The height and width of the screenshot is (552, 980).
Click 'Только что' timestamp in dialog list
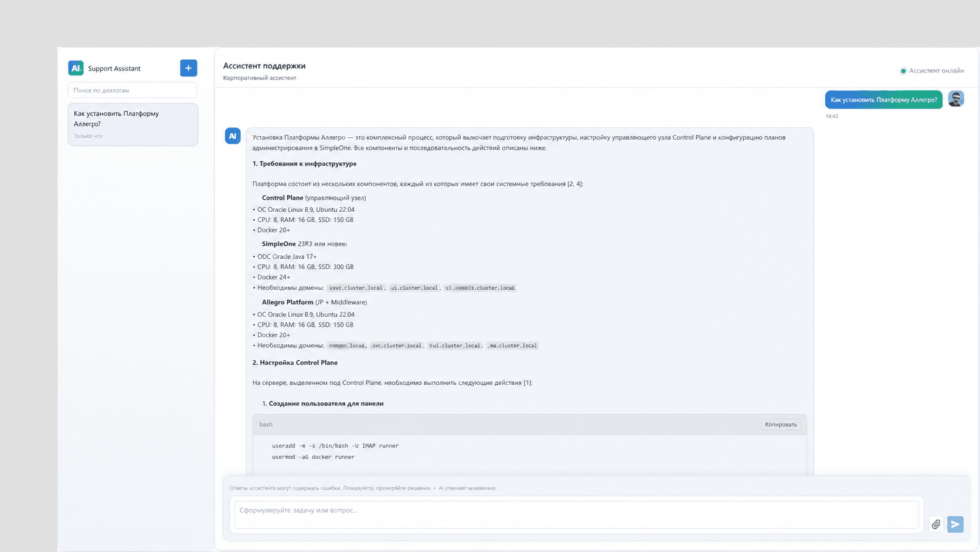[x=88, y=136]
